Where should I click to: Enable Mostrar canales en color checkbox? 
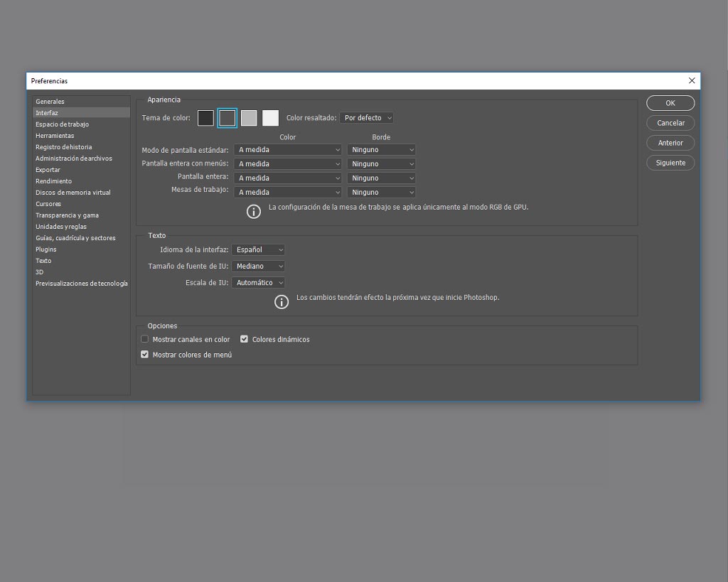coord(145,339)
